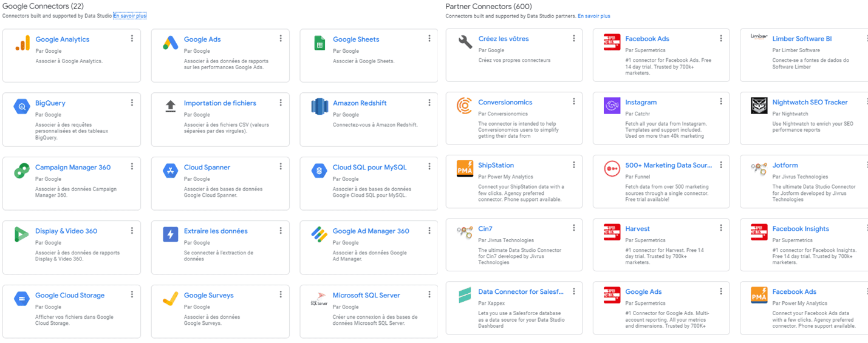Click the Google Ads logo in Google Connectors
This screenshot has height=343, width=868.
pos(170,43)
